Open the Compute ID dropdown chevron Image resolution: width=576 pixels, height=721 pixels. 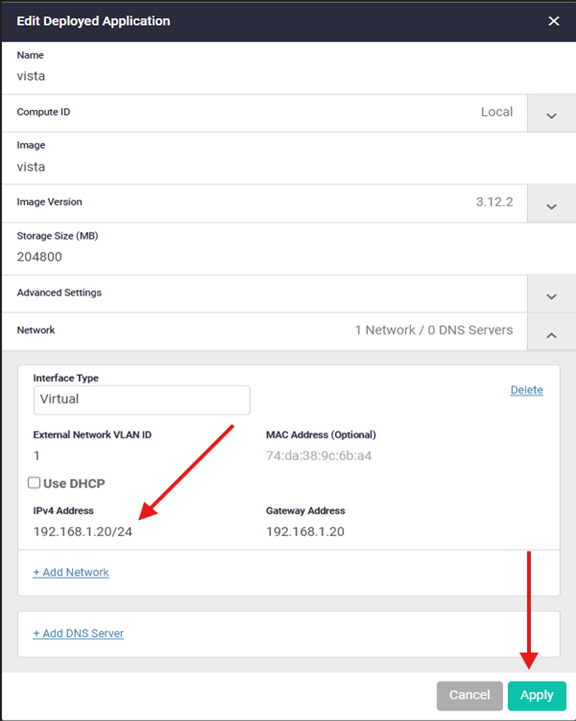551,115
